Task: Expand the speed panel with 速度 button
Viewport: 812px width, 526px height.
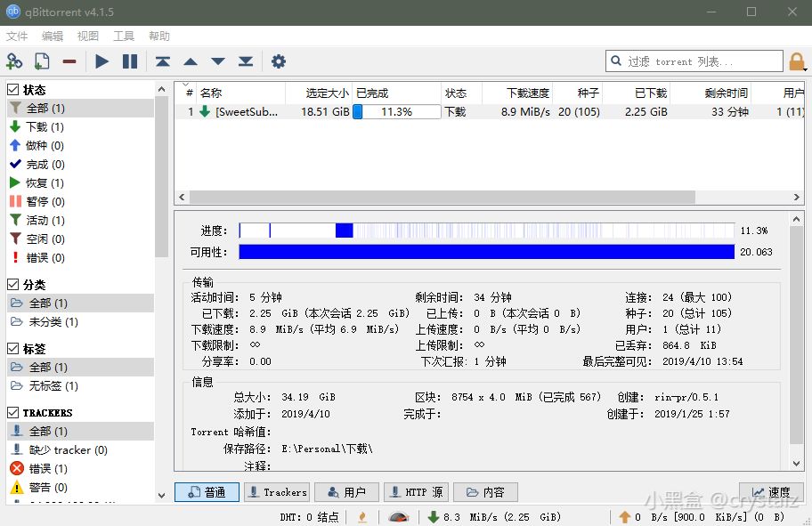Action: pos(771,491)
